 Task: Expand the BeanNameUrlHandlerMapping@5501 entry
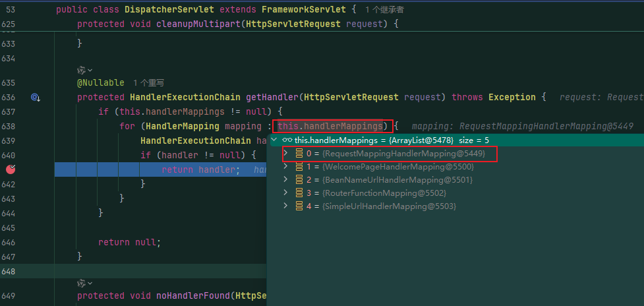point(286,179)
